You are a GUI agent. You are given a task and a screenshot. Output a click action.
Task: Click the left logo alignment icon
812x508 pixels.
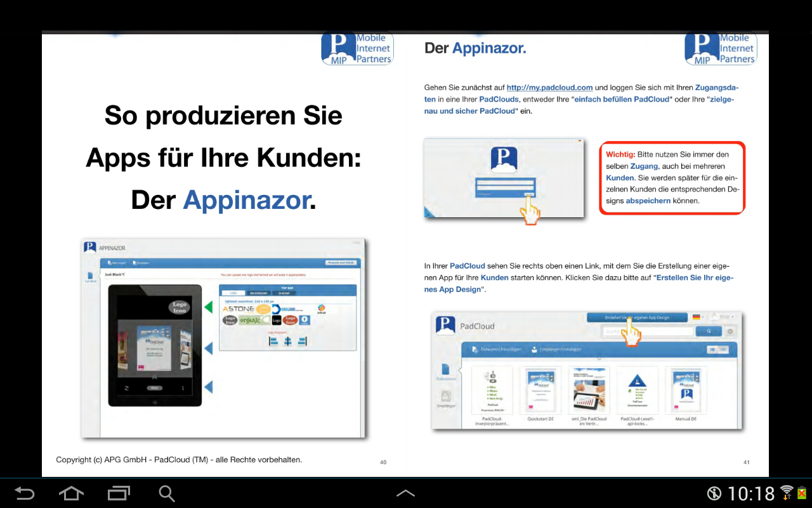(x=274, y=340)
